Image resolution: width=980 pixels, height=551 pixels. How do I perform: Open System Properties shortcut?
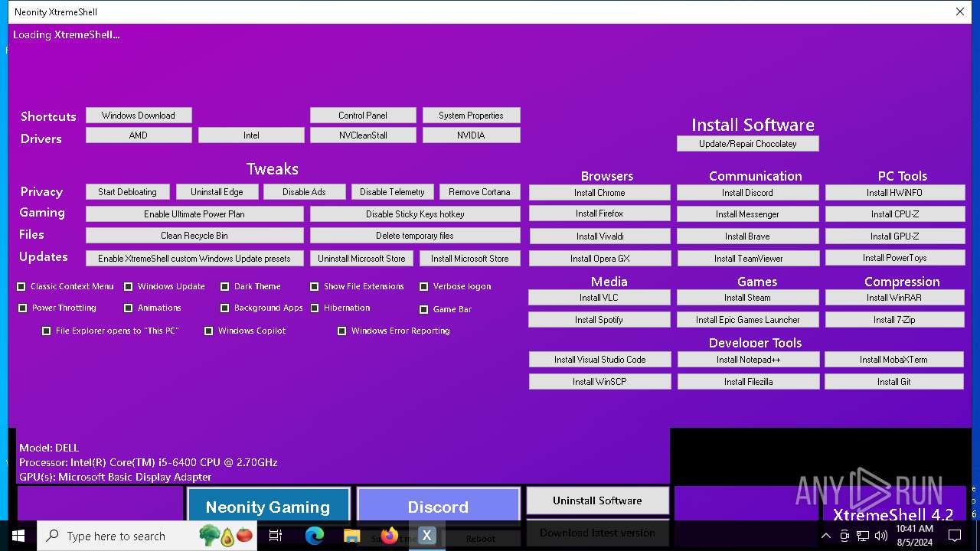[x=471, y=116]
